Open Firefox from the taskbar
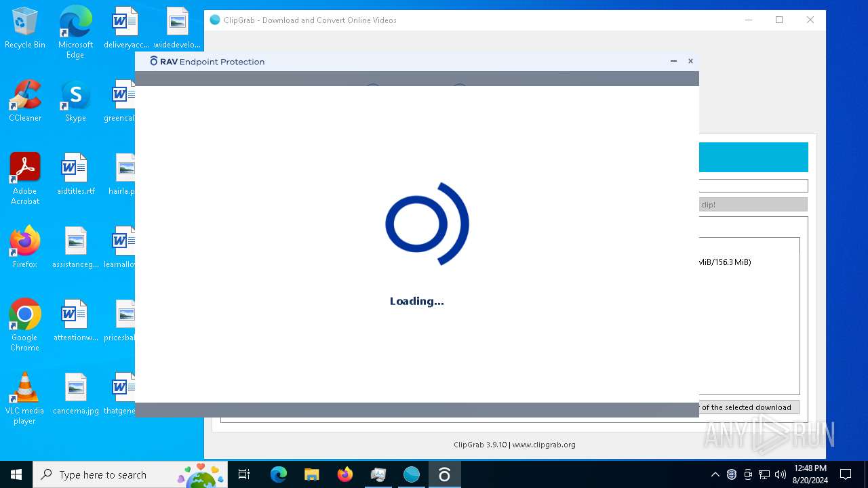Viewport: 868px width, 488px height. coord(345,474)
